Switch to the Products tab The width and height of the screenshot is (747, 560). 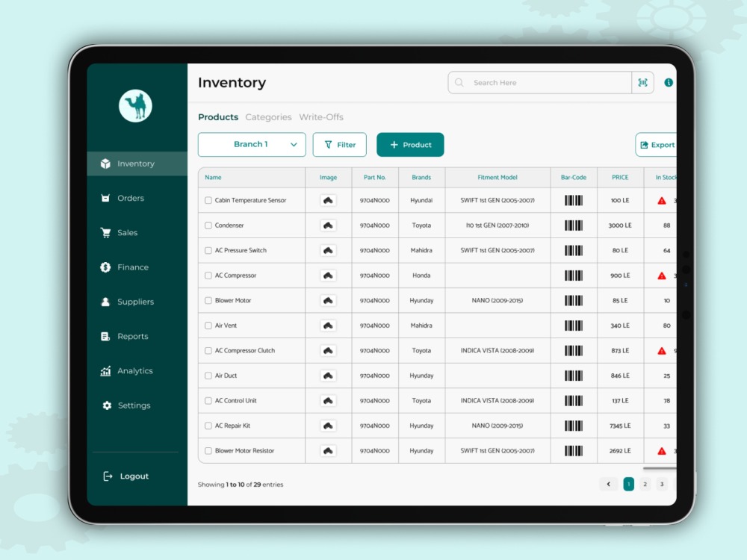tap(218, 117)
